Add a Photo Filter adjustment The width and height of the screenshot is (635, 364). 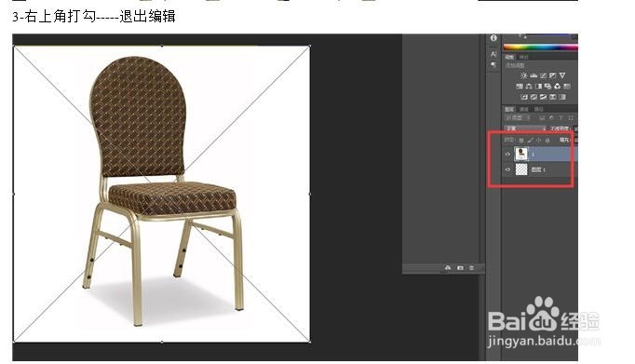(x=547, y=87)
